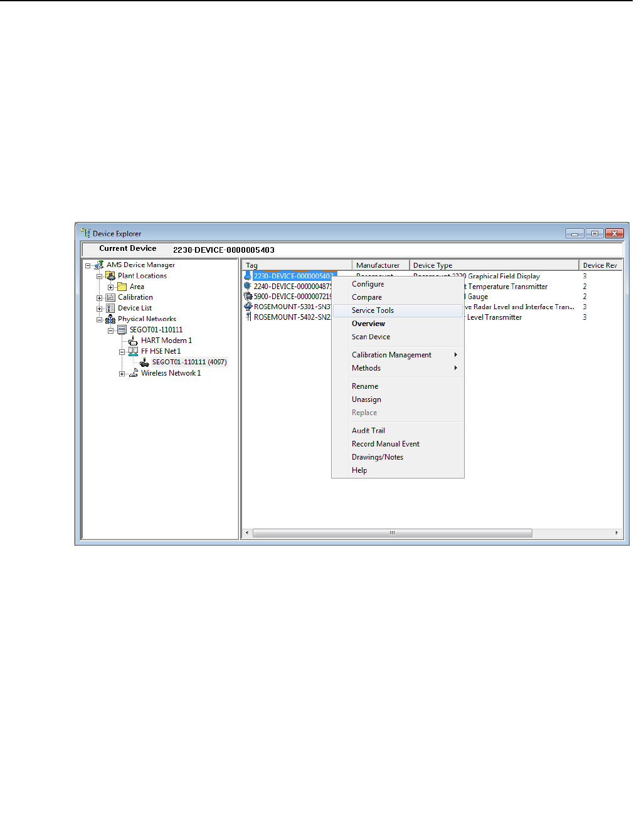Click the ROSEMOUNT-5301 device icon
This screenshot has width=644, height=829.
coord(248,307)
